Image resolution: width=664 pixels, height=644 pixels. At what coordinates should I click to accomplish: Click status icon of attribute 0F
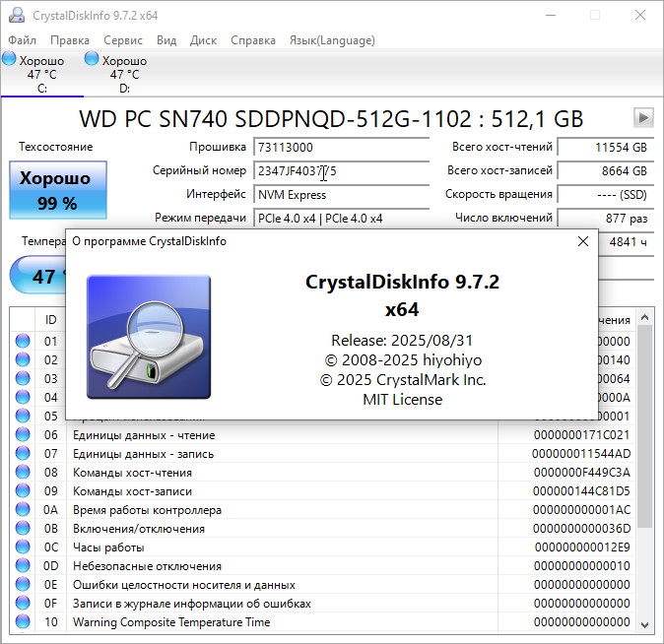[23, 603]
